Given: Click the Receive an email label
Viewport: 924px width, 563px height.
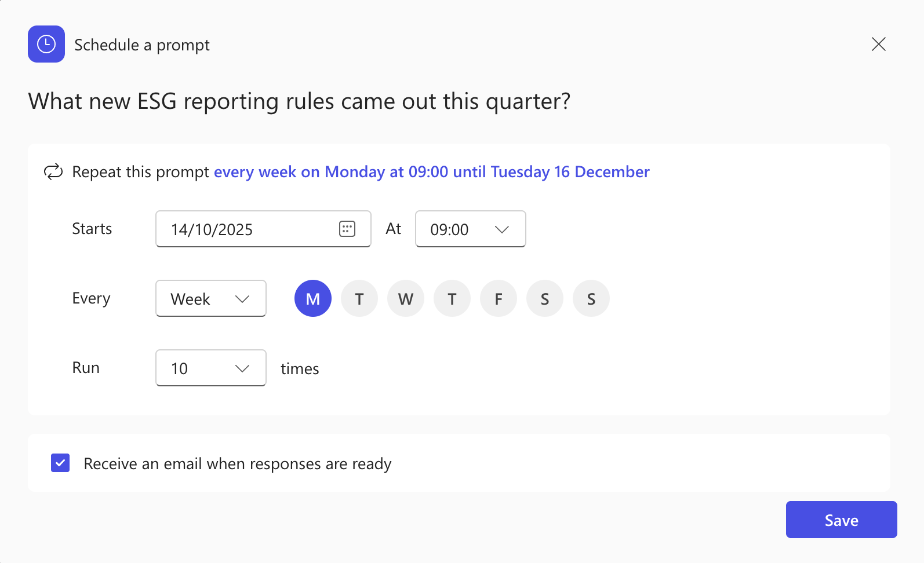Looking at the screenshot, I should (x=238, y=463).
